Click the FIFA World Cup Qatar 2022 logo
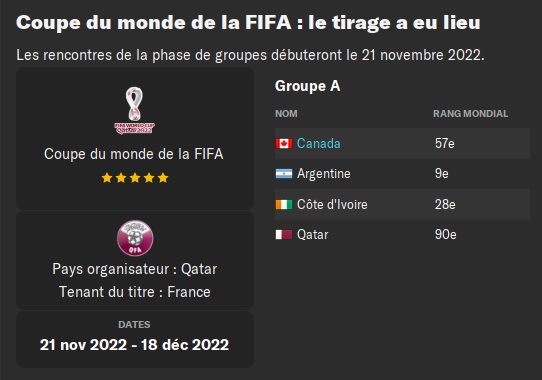 [134, 110]
